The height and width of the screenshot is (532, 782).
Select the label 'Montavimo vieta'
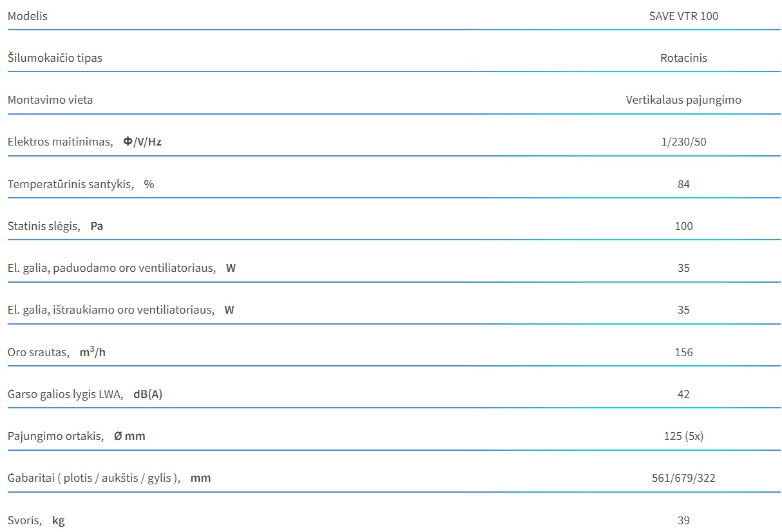(x=50, y=100)
